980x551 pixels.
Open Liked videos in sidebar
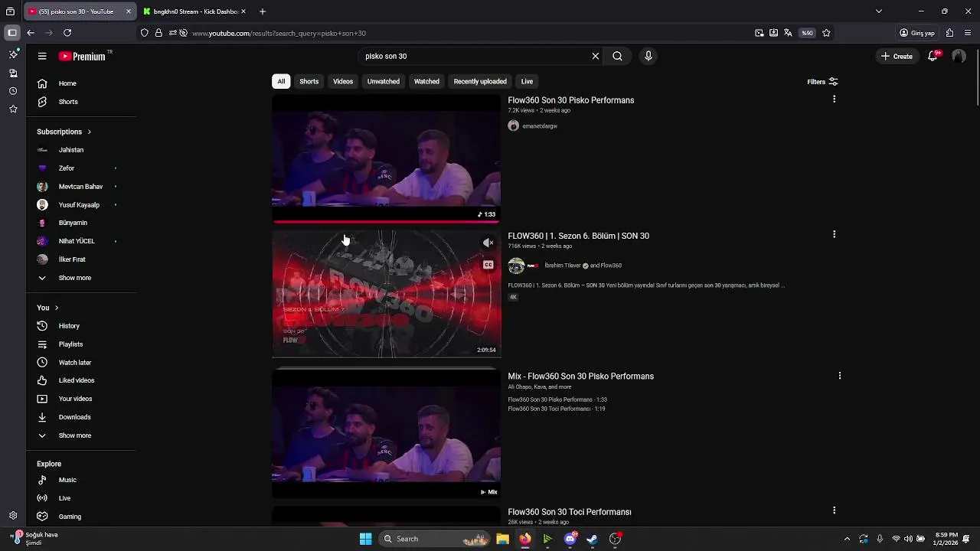click(77, 380)
